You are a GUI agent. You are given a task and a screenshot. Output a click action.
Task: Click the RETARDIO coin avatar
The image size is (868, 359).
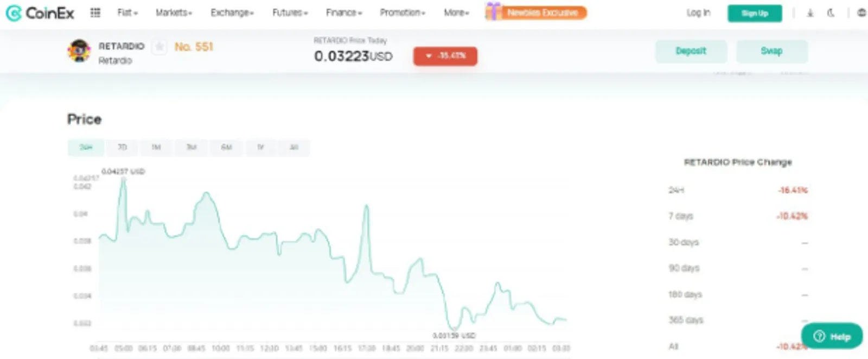(x=79, y=51)
